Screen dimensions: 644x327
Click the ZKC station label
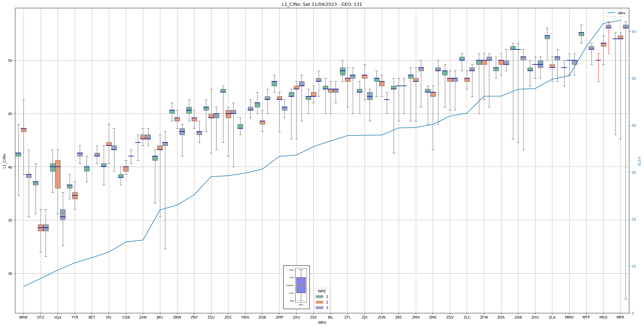[x=399, y=317]
